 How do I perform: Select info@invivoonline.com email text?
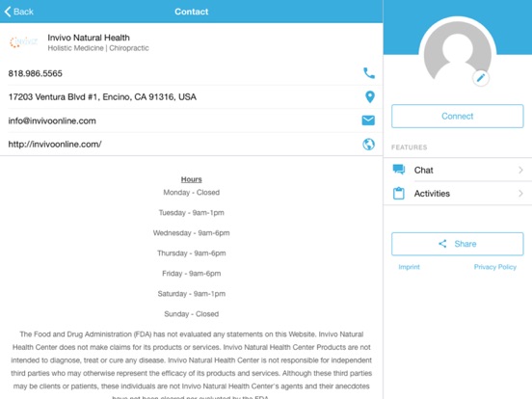click(52, 120)
